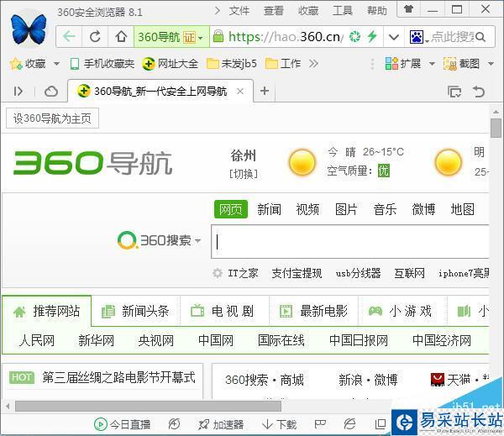
Task: Click the 360 search input field
Action: tap(350, 242)
